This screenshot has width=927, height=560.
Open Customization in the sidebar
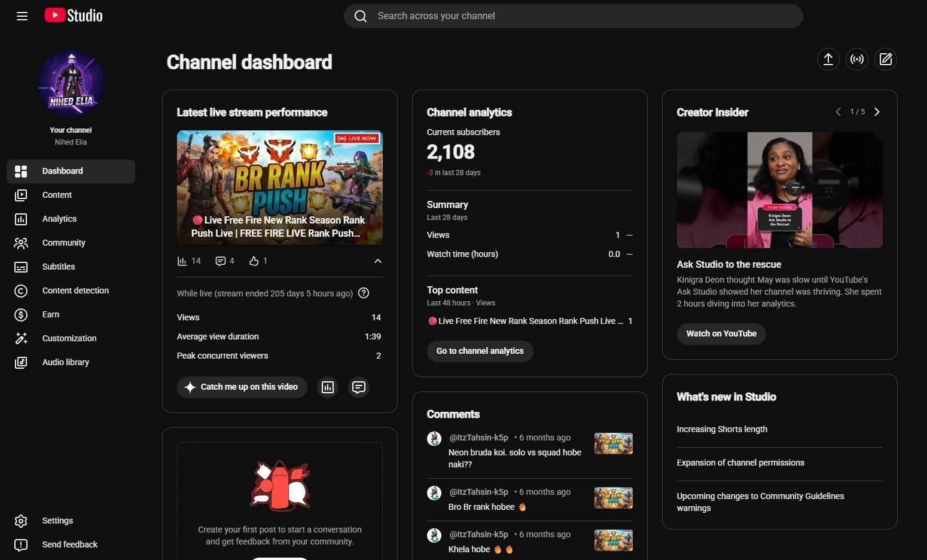coord(71,338)
